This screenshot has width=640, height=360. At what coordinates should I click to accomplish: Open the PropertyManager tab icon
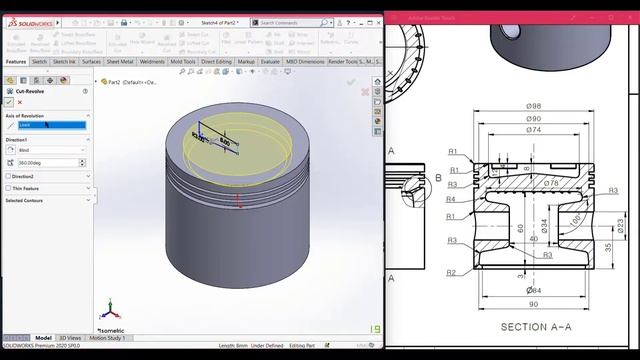click(x=23, y=80)
